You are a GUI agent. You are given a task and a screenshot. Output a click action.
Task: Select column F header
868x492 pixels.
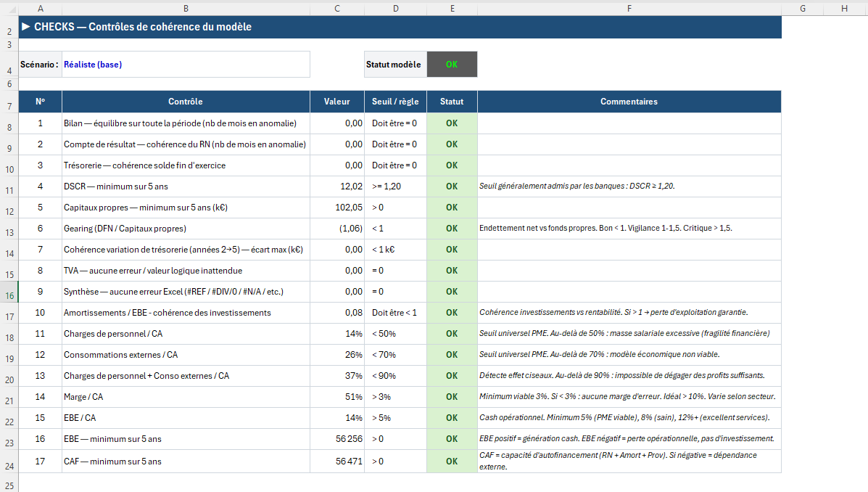coord(629,8)
